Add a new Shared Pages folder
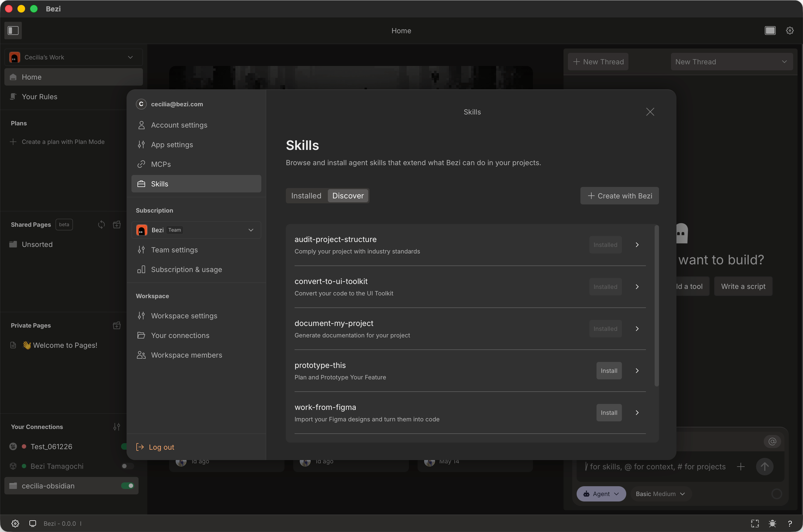The width and height of the screenshot is (803, 532). (117, 225)
